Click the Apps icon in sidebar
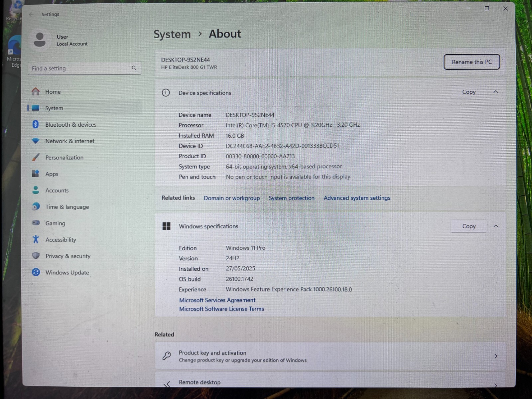532x399 pixels. point(36,174)
